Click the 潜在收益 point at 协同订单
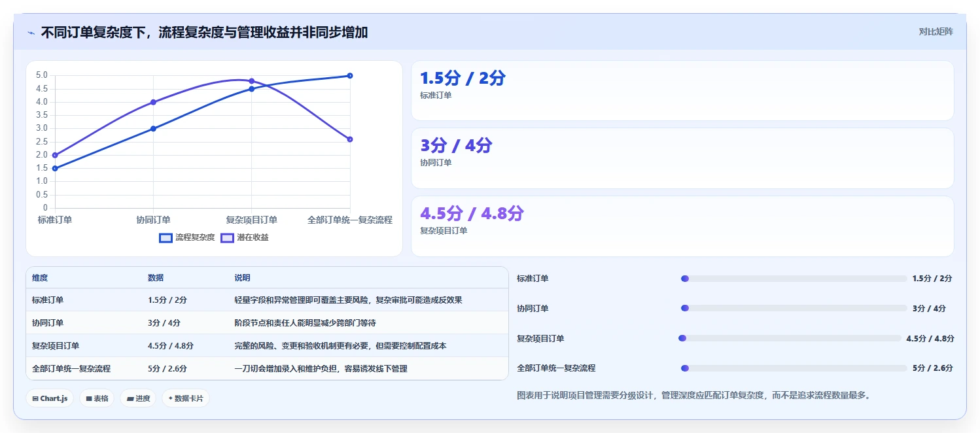 pos(153,102)
